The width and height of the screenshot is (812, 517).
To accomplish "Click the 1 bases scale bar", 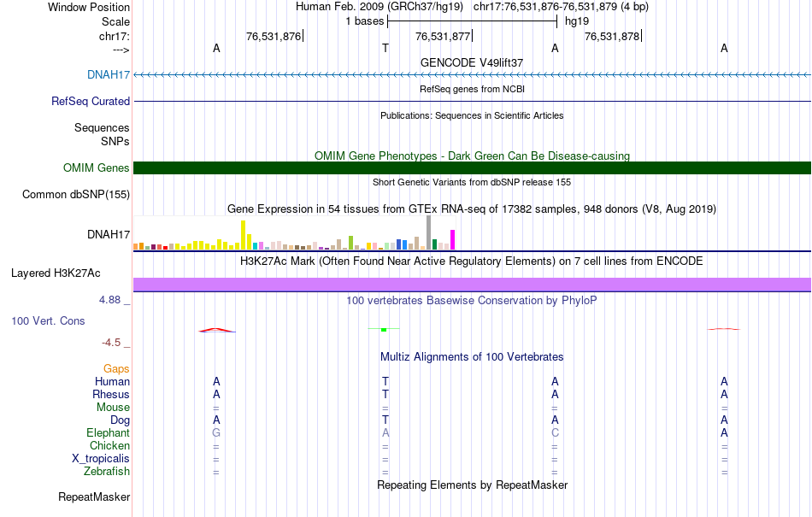I will pos(472,21).
